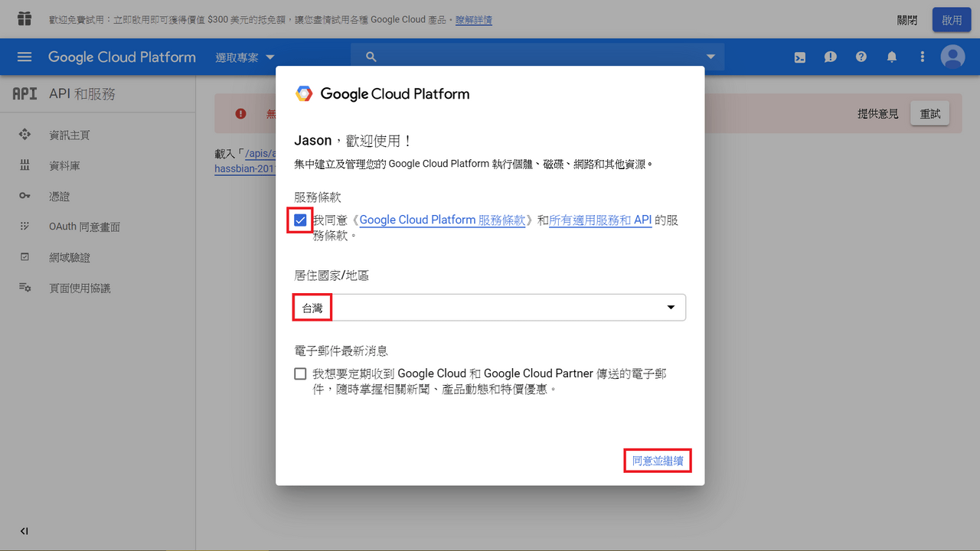Image resolution: width=980 pixels, height=551 pixels.
Task: Click the Google Cloud Platform header logo
Action: pyautogui.click(x=122, y=57)
